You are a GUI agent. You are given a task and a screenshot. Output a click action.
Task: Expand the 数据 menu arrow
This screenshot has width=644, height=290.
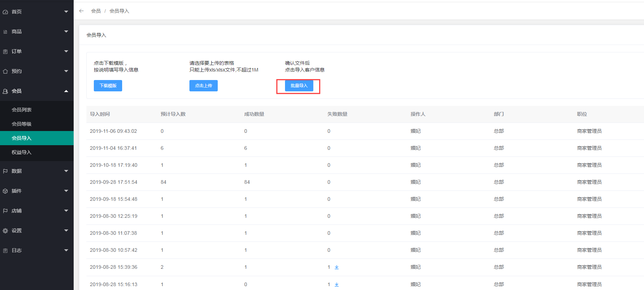[x=66, y=171]
